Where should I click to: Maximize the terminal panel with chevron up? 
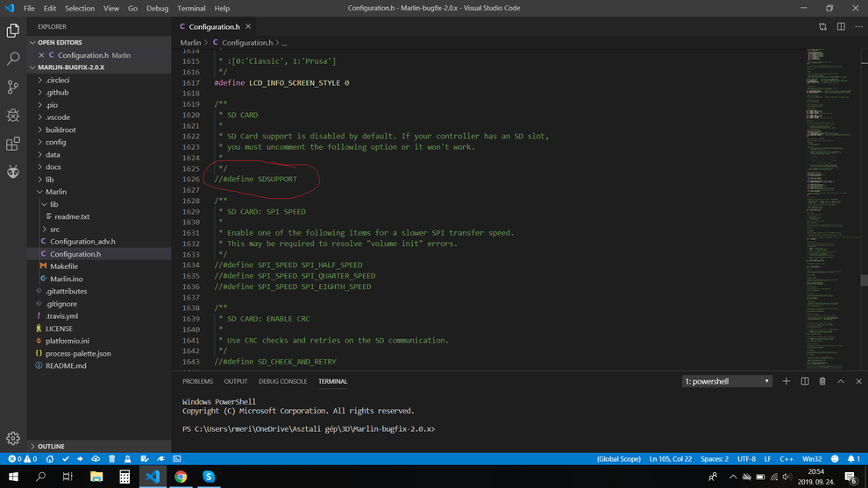coord(841,381)
